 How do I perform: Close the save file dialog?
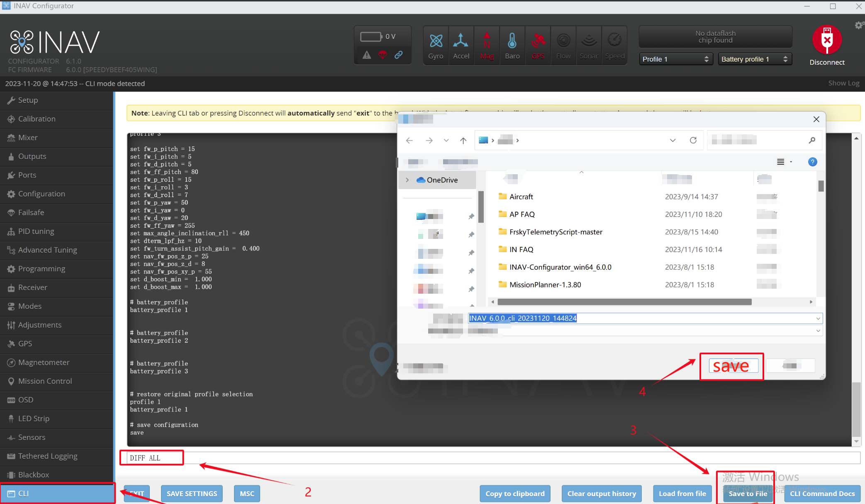816,119
